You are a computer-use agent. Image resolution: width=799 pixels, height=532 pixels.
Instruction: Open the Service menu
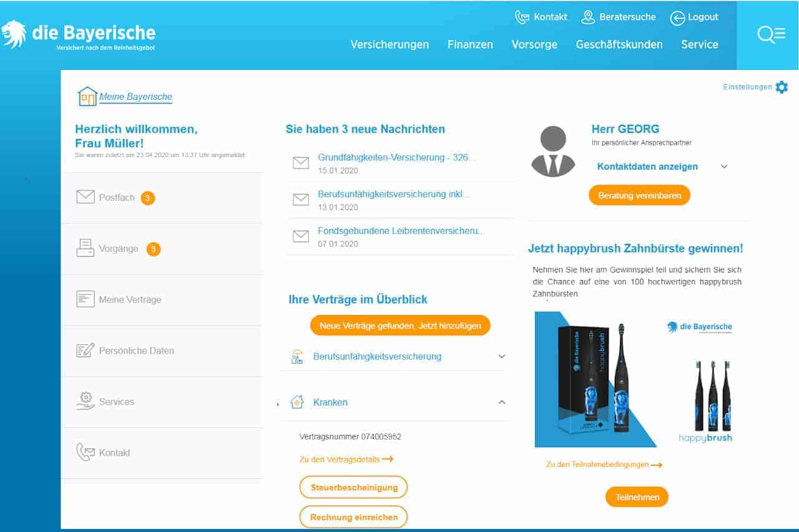(x=700, y=44)
